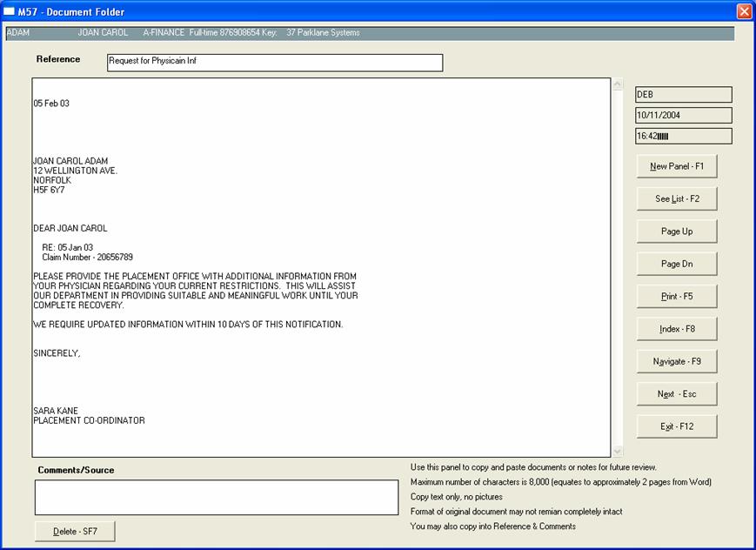Click the 'Copy text only, no pictures' hint
756x550 pixels.
click(457, 497)
